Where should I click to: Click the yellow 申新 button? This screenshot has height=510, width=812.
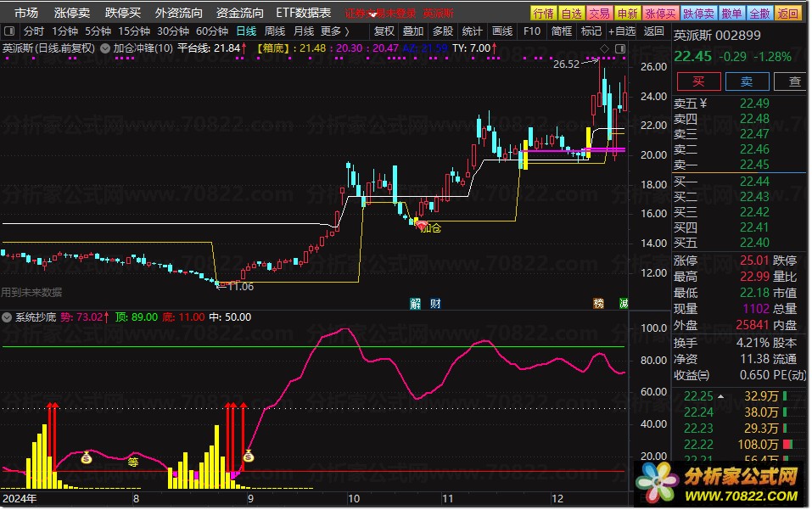(x=628, y=14)
